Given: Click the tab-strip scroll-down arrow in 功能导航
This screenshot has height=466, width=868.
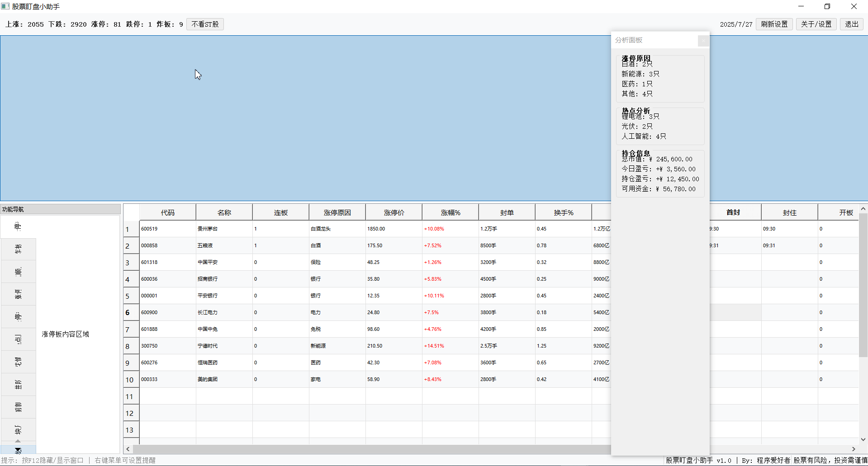Looking at the screenshot, I should pos(18,450).
